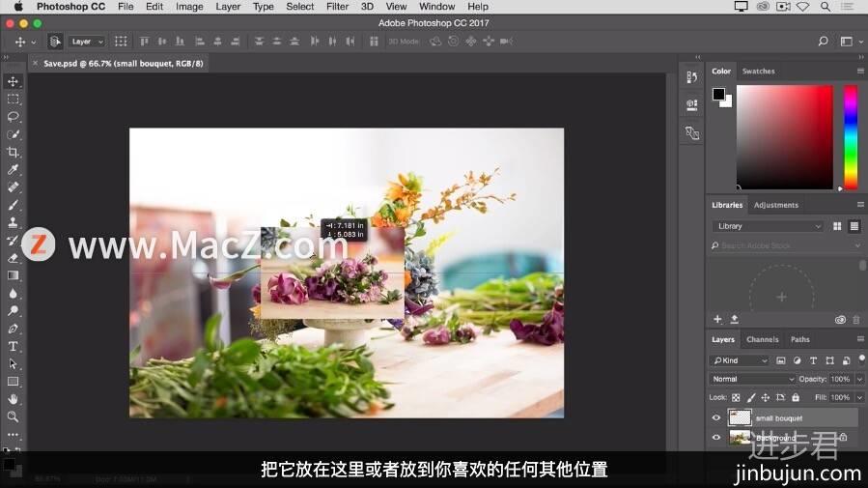Select the Healing Brush tool
868x488 pixels.
pyautogui.click(x=13, y=187)
